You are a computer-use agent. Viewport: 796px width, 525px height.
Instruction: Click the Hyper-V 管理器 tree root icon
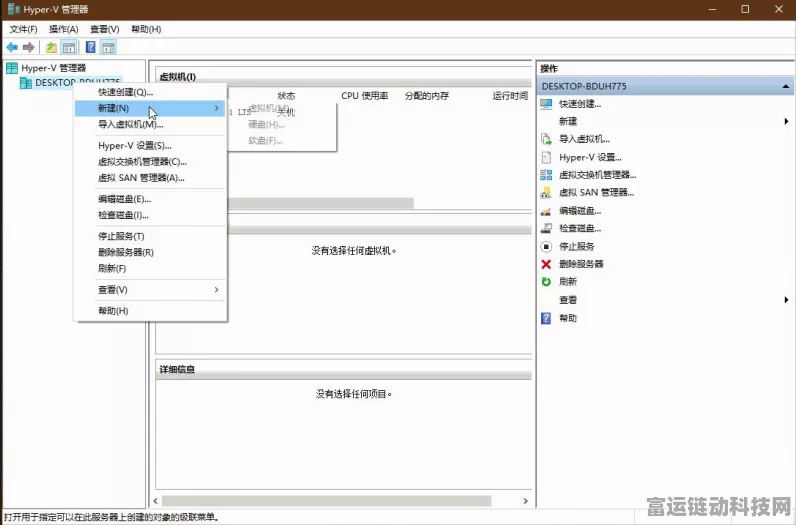pos(12,68)
